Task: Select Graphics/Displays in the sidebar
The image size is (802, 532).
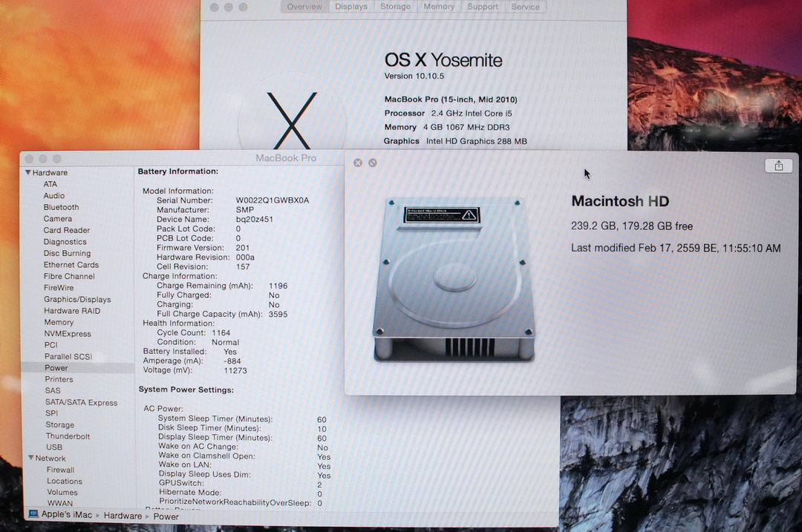Action: tap(77, 300)
